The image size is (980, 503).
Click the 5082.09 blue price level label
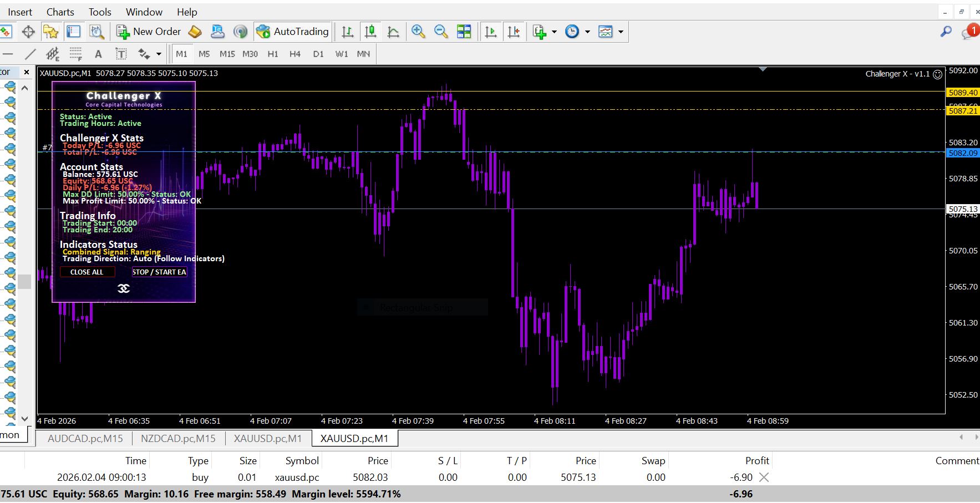[x=963, y=153]
